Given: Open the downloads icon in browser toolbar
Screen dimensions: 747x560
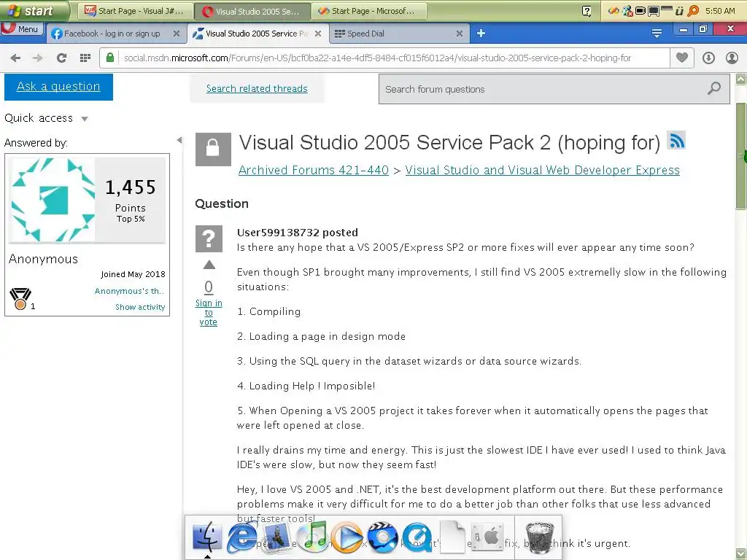Looking at the screenshot, I should pyautogui.click(x=708, y=58).
